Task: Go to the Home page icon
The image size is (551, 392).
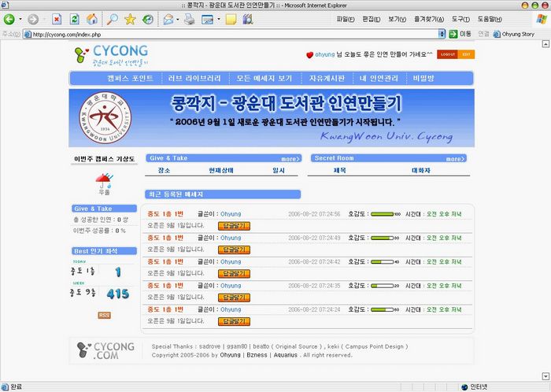Action: tap(92, 19)
